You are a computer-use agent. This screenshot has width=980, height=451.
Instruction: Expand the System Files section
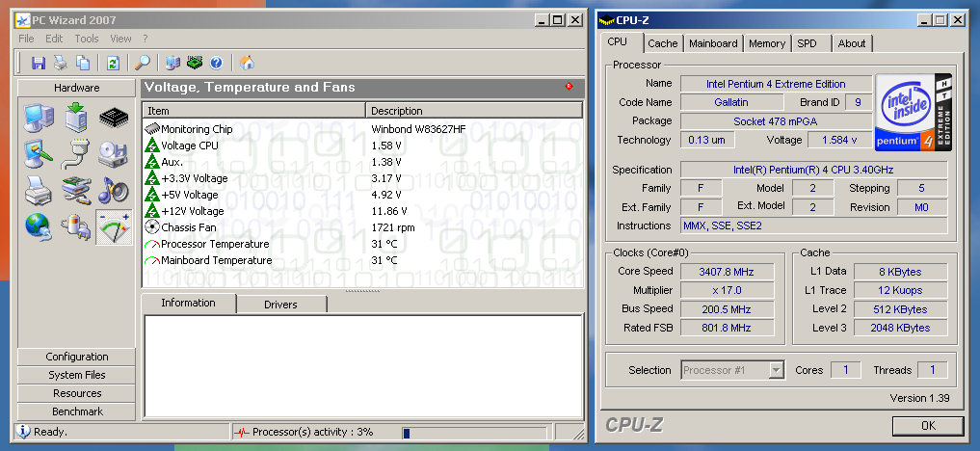click(77, 375)
